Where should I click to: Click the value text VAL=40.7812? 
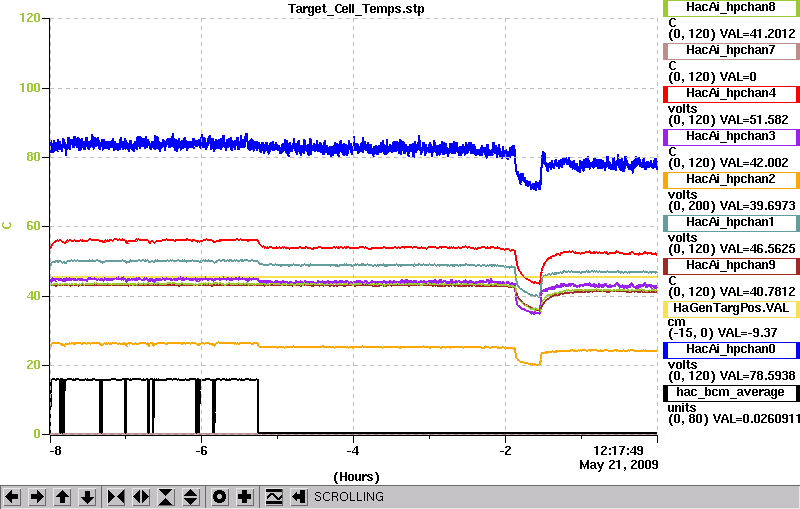(x=757, y=292)
